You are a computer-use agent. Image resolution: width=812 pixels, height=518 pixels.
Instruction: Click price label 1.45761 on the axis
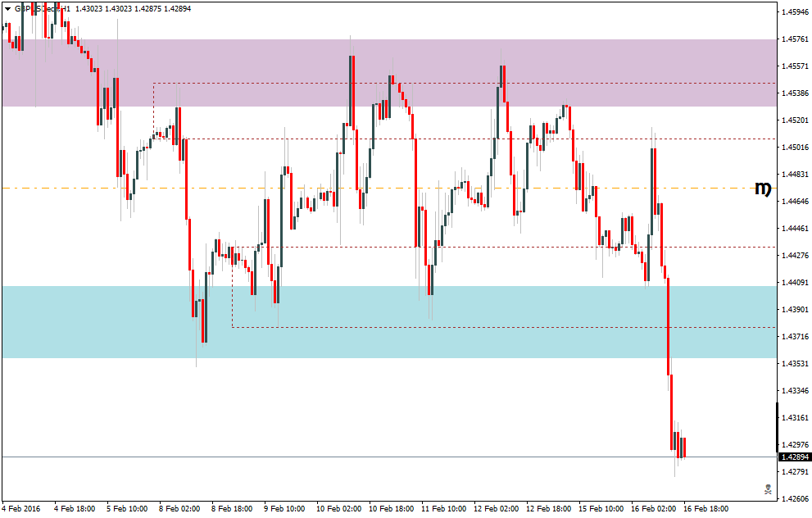click(795, 39)
